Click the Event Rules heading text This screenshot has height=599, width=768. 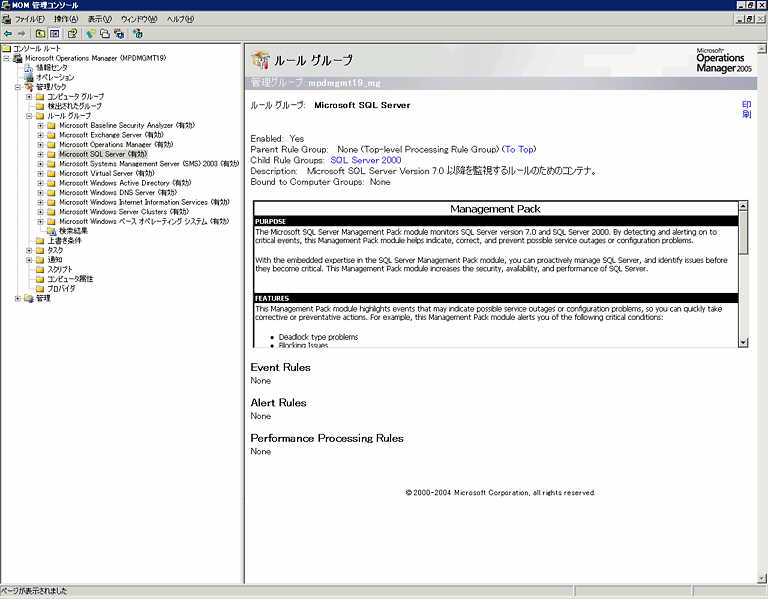pyautogui.click(x=281, y=367)
